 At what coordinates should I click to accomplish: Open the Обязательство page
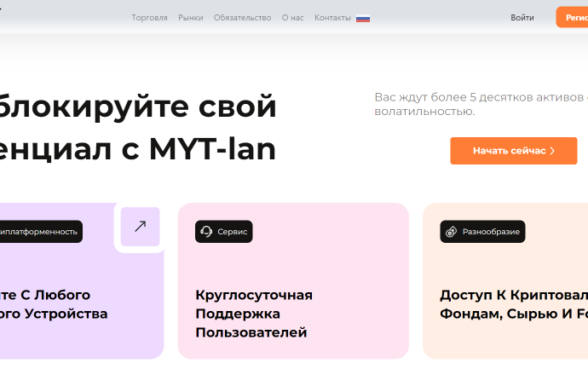[x=242, y=18]
